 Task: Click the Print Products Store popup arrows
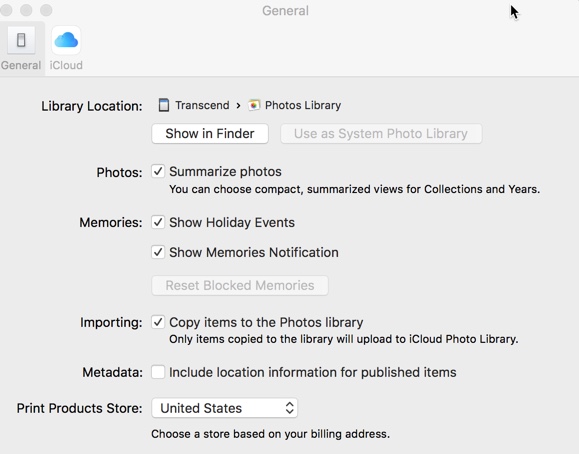coord(290,408)
